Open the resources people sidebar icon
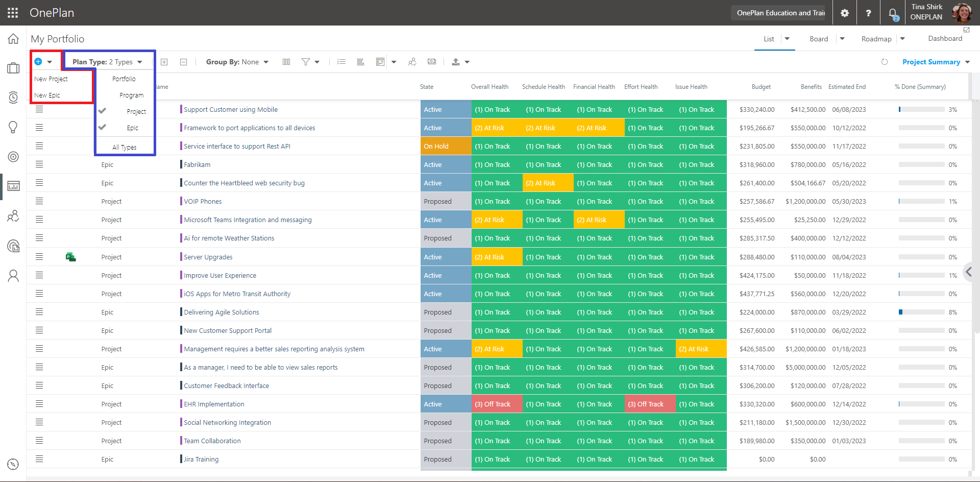980x482 pixels. (13, 216)
